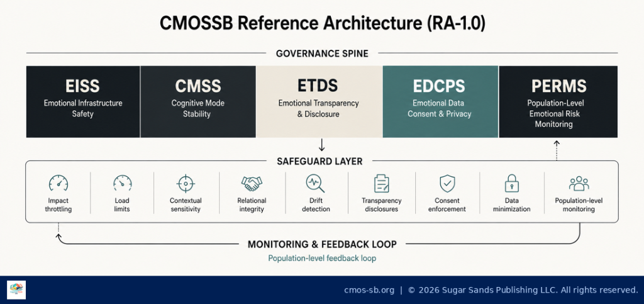Click the GOVERNANCE SPINE heading
Screen dimensions: 644x304
coord(322,53)
